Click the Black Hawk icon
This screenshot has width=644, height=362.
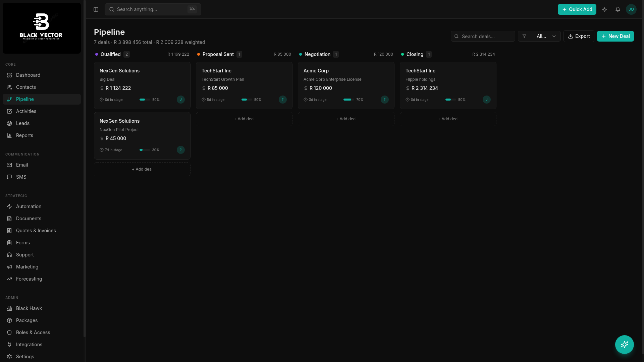9,308
